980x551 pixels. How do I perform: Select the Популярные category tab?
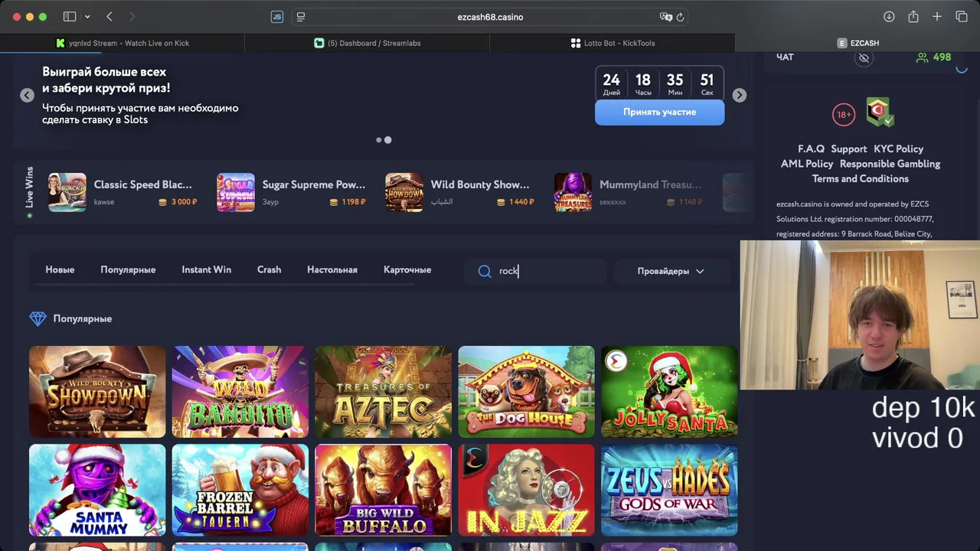tap(128, 269)
